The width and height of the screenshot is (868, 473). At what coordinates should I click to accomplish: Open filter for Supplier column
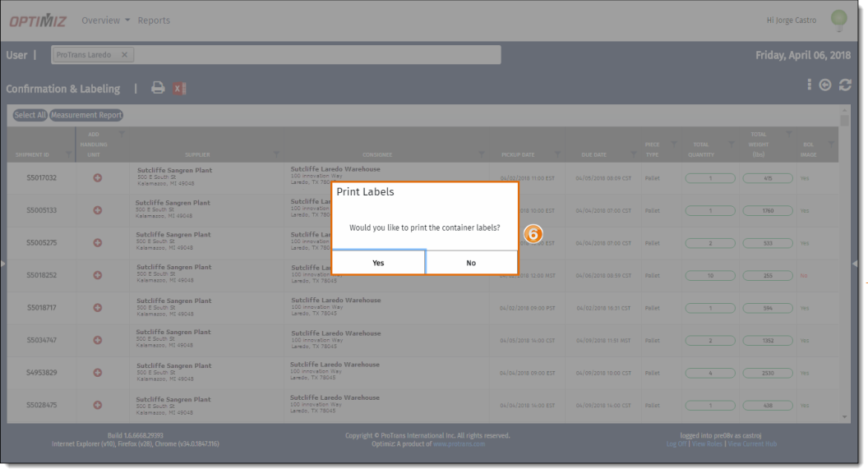[276, 154]
